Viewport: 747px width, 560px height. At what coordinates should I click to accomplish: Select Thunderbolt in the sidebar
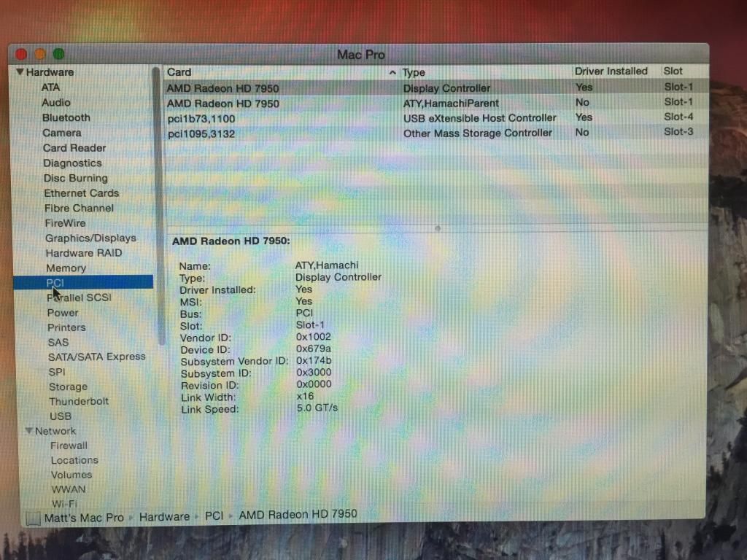(79, 402)
